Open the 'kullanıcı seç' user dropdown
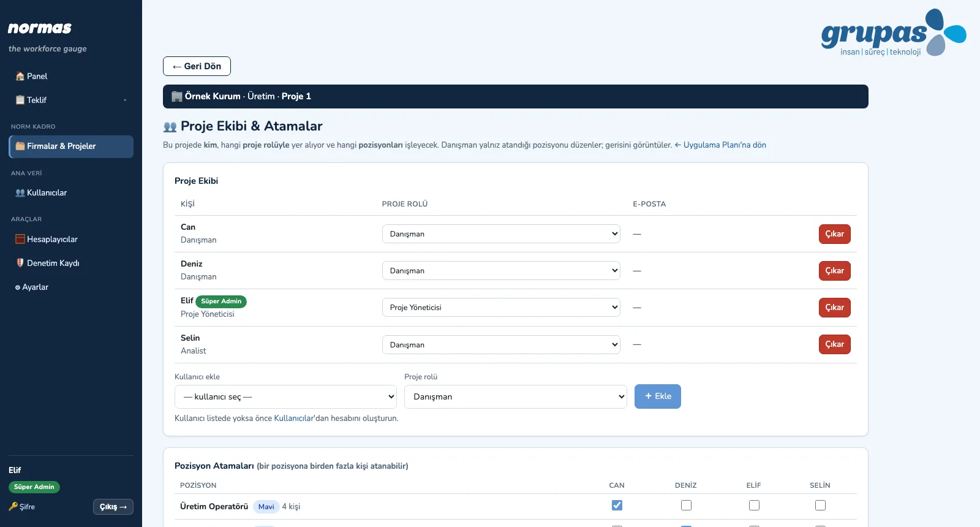Image resolution: width=980 pixels, height=527 pixels. coord(286,397)
